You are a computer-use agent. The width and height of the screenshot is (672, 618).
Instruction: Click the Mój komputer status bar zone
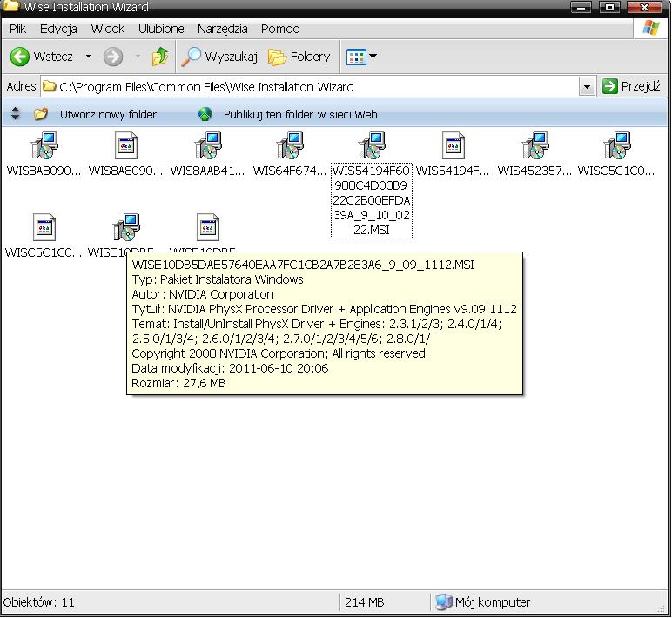482,602
